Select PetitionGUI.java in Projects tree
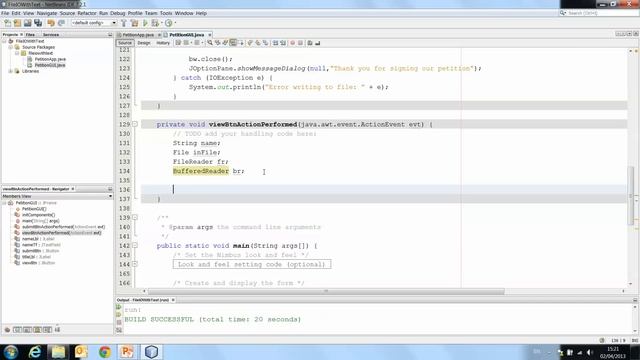This screenshot has width=640, height=360. point(50,65)
